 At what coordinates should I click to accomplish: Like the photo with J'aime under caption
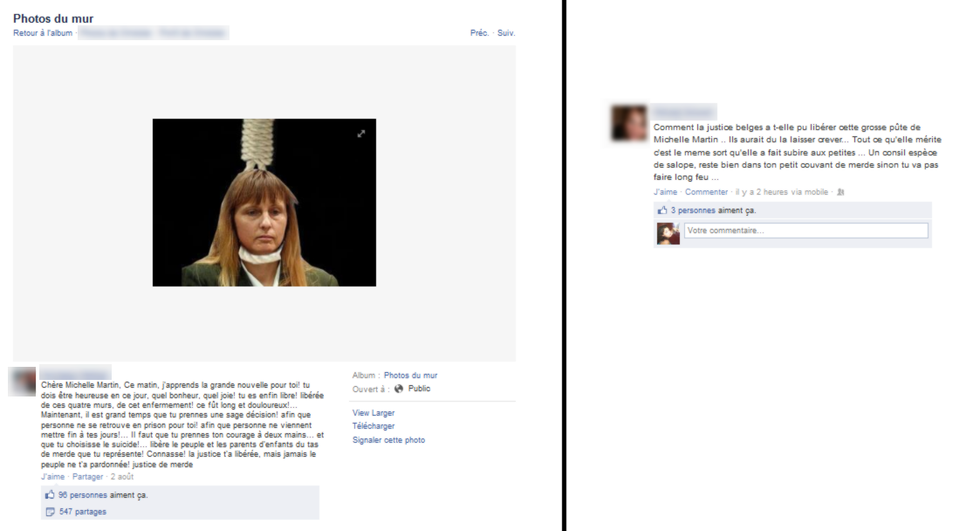[x=53, y=477]
